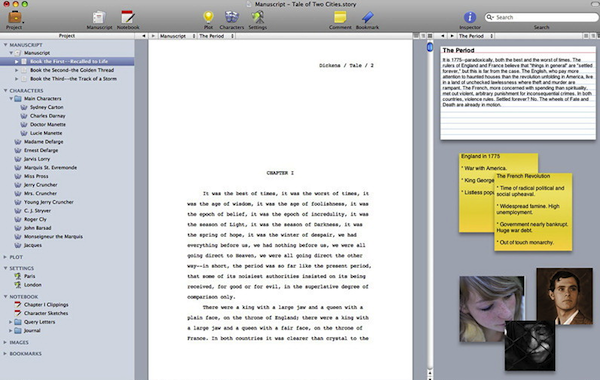
Task: Click the black-and-white face photo thumbnail
Action: click(x=530, y=346)
